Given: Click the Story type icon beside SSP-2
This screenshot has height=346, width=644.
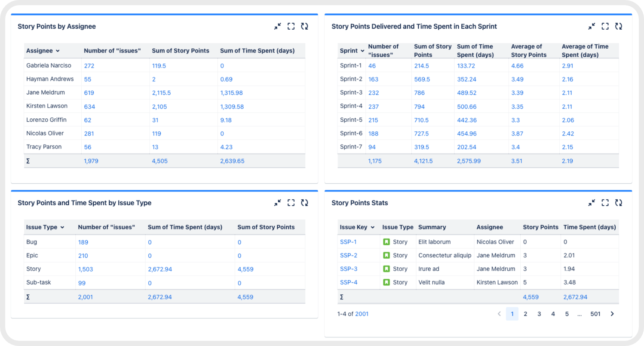Looking at the screenshot, I should (386, 255).
